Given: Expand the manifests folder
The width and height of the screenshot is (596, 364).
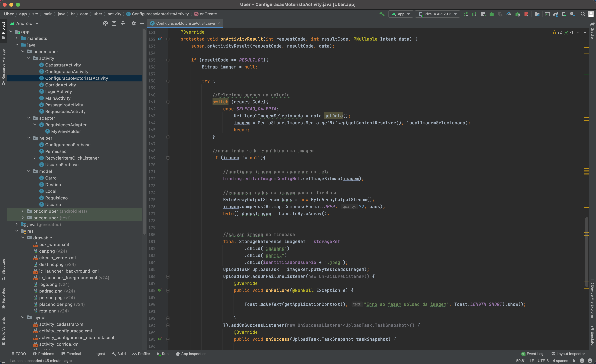Looking at the screenshot, I should click(x=17, y=38).
